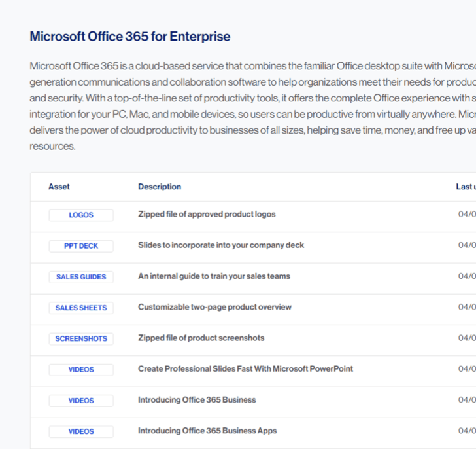Open the SCREENSHOTS asset button
This screenshot has width=476, height=449.
[x=81, y=339]
